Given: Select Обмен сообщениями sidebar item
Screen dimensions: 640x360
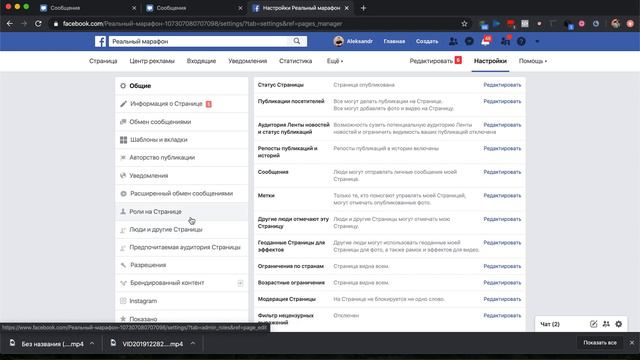Looking at the screenshot, I should coord(182,122).
